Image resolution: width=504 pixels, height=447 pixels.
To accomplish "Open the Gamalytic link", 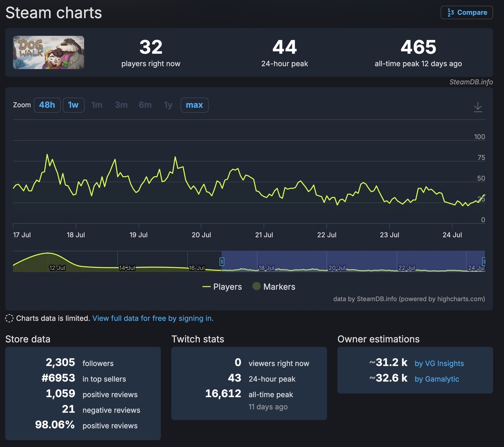I will pos(437,379).
